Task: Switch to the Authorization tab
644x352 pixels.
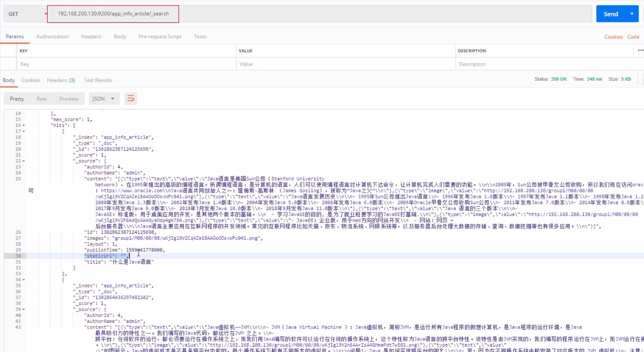Action: pyautogui.click(x=53, y=36)
